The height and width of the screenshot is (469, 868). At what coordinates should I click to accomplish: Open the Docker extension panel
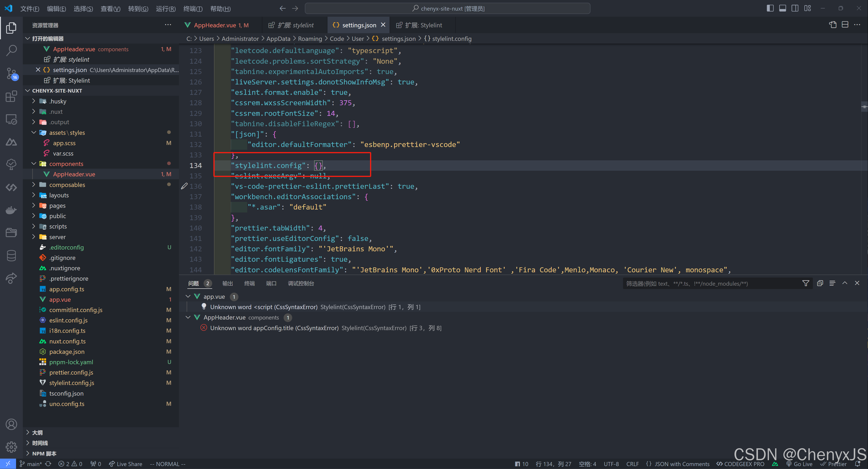pos(12,210)
